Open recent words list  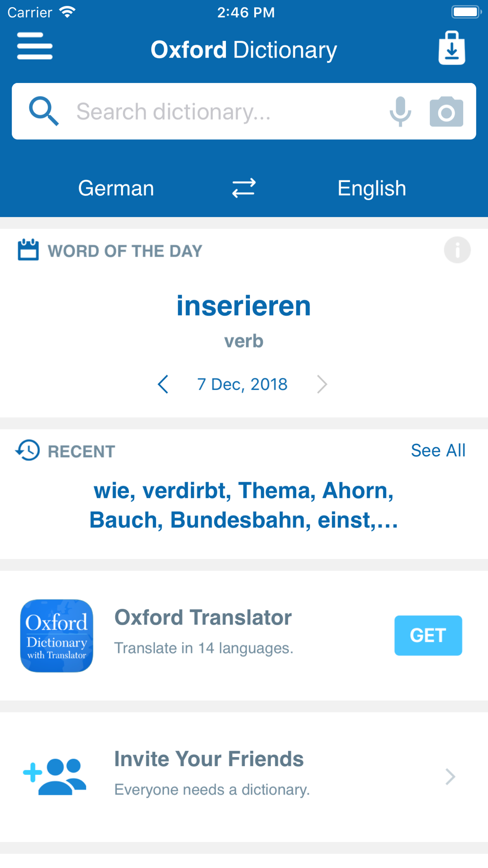[x=244, y=505]
